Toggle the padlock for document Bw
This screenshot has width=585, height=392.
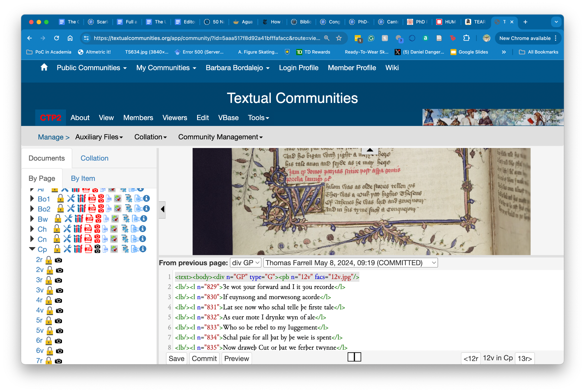coord(58,219)
